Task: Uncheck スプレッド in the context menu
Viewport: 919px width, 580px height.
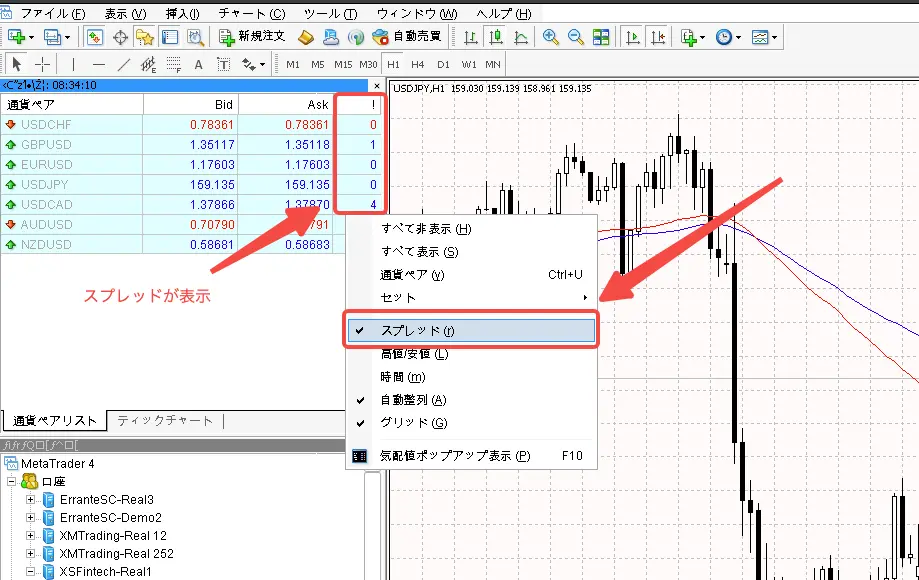Action: coord(470,330)
